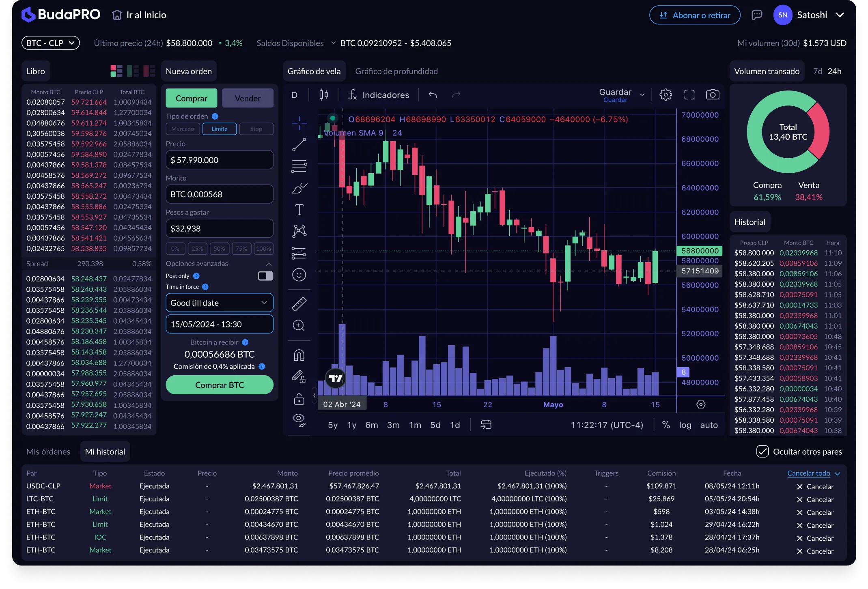Select the Text annotation tool on chart

299,209
